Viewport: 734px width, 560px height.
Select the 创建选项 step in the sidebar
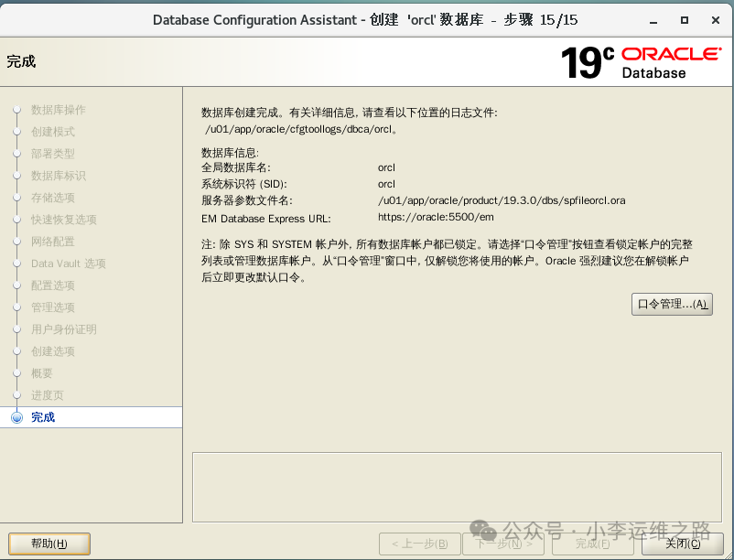click(x=53, y=351)
